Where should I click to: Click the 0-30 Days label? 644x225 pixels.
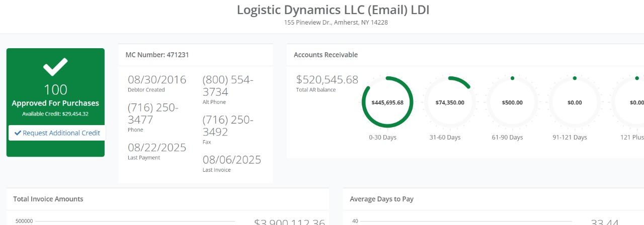[x=382, y=137]
